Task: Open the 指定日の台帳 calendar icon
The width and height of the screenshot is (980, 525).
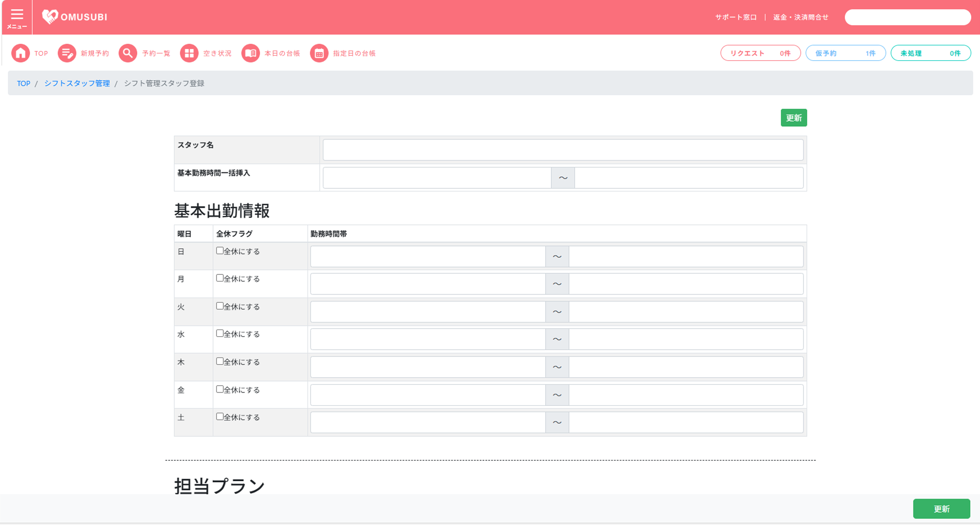Action: pos(319,53)
